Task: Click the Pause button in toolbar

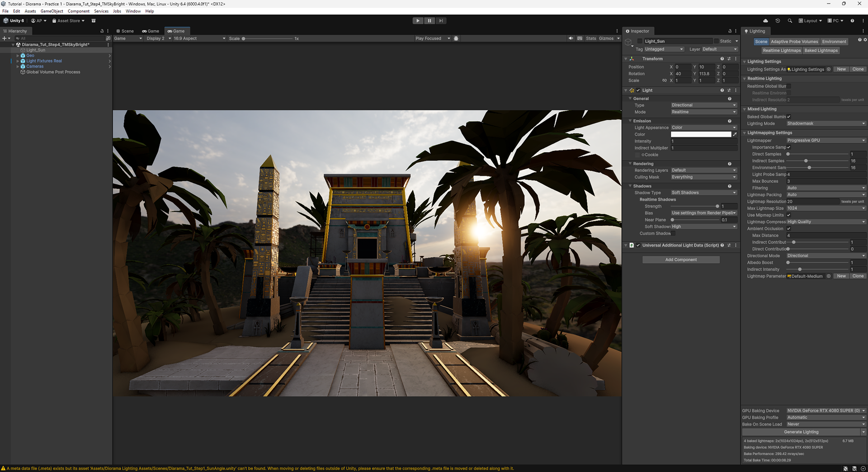Action: point(429,21)
